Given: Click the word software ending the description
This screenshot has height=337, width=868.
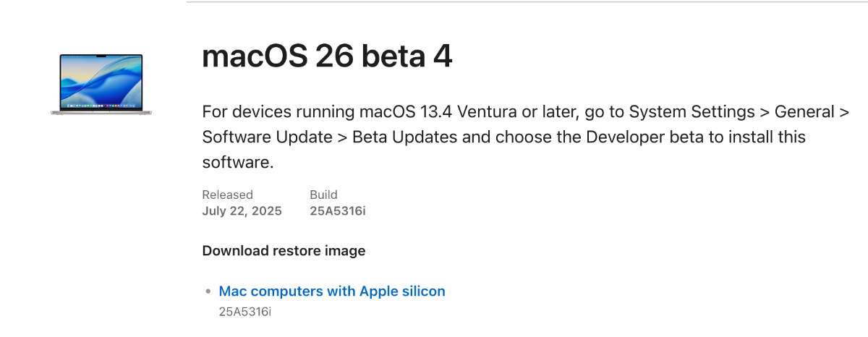Looking at the screenshot, I should (235, 163).
